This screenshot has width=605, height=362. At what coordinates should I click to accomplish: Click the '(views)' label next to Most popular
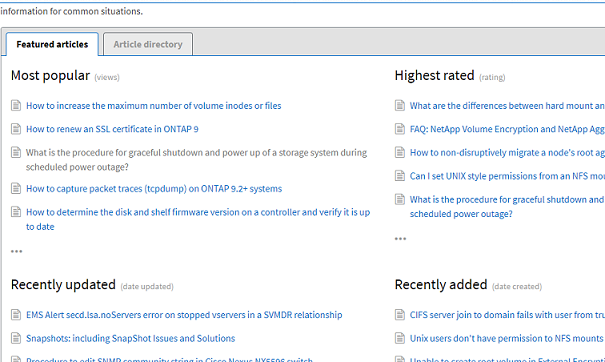pos(107,78)
